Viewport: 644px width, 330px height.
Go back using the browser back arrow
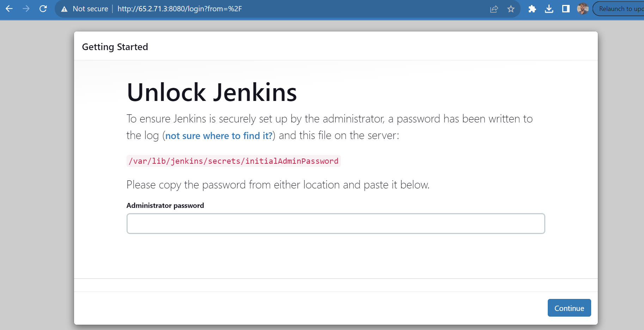point(9,8)
